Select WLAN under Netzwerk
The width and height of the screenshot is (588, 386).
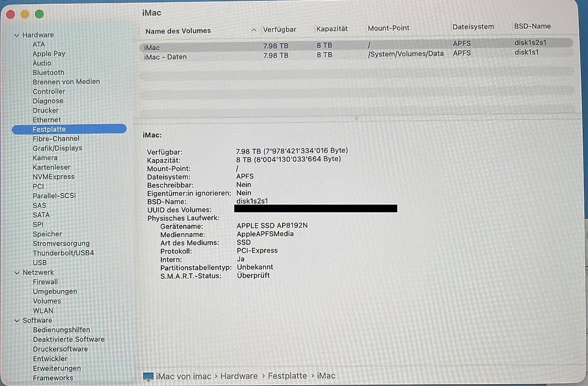point(42,310)
